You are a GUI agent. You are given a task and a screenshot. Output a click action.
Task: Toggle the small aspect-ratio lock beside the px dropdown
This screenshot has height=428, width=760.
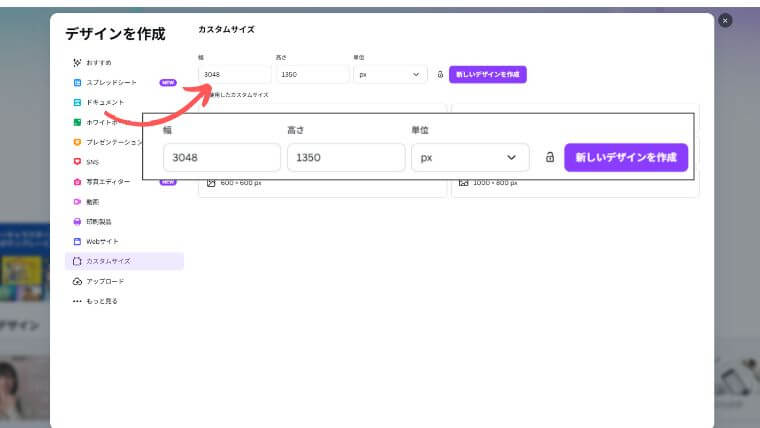(x=440, y=75)
